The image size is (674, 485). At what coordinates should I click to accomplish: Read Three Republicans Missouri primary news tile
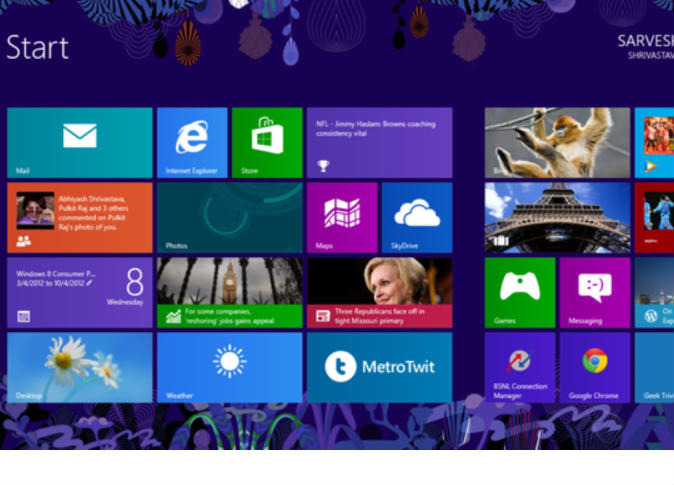(379, 292)
